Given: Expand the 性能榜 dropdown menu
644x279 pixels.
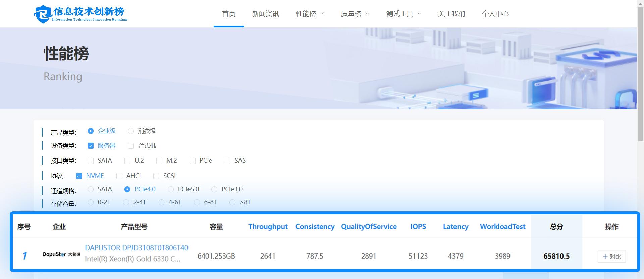Looking at the screenshot, I should coord(310,14).
